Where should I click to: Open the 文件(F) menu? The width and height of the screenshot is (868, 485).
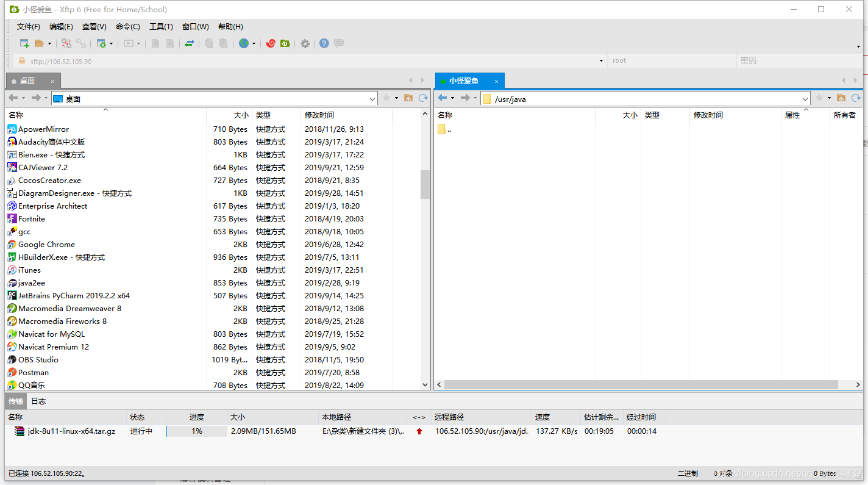(x=28, y=27)
